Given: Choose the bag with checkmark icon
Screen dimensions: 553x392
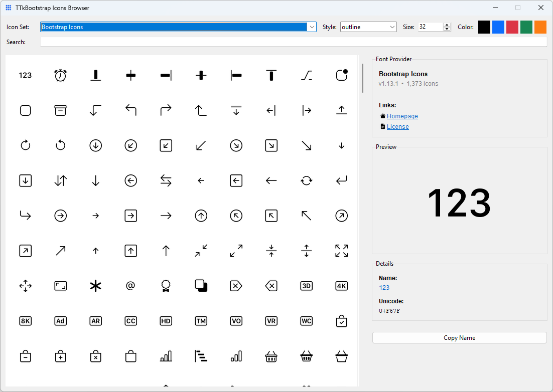Looking at the screenshot, I should [341, 321].
